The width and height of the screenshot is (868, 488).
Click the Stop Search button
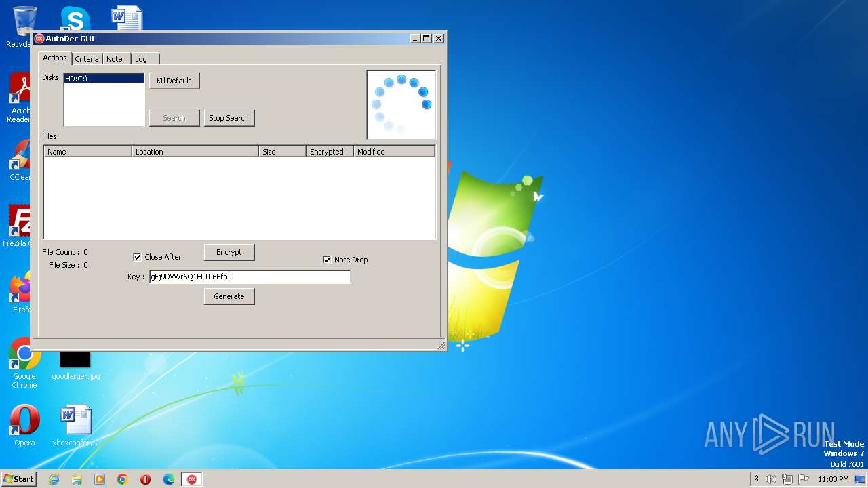coord(229,118)
